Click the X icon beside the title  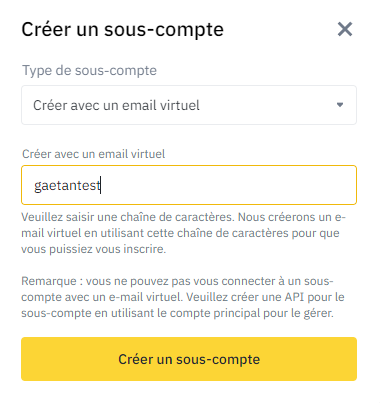[x=345, y=29]
